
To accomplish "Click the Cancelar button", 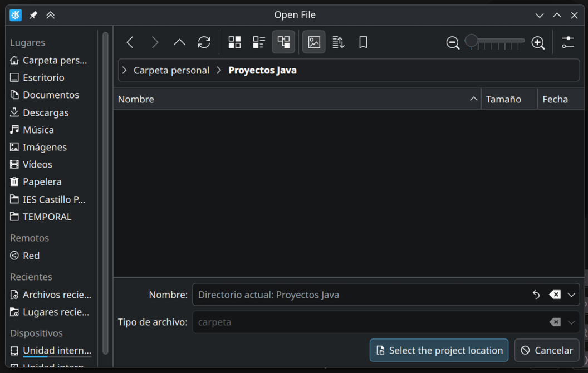I will coord(546,350).
